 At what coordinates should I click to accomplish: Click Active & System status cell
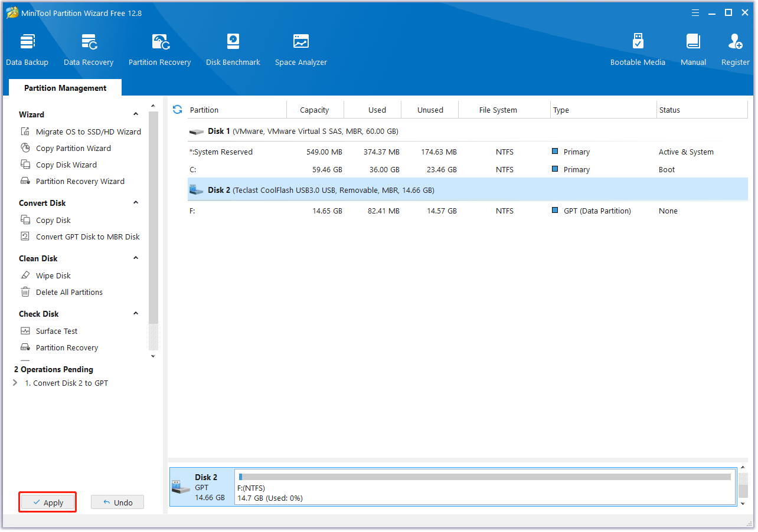coord(686,152)
